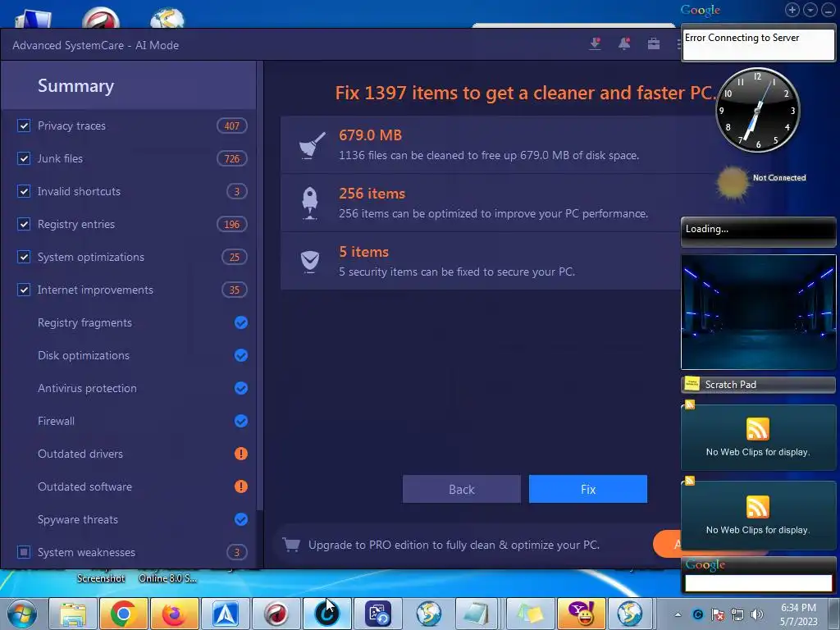Click the Action Center flag tray icon
The image size is (840, 630).
tap(717, 614)
